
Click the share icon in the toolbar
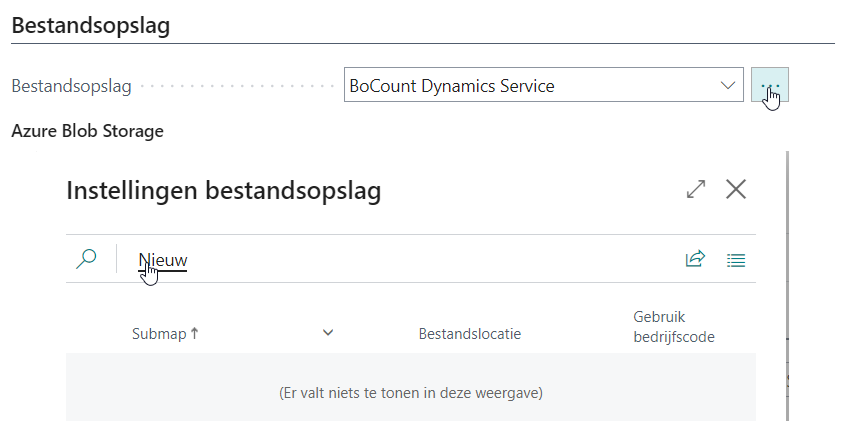(x=695, y=259)
